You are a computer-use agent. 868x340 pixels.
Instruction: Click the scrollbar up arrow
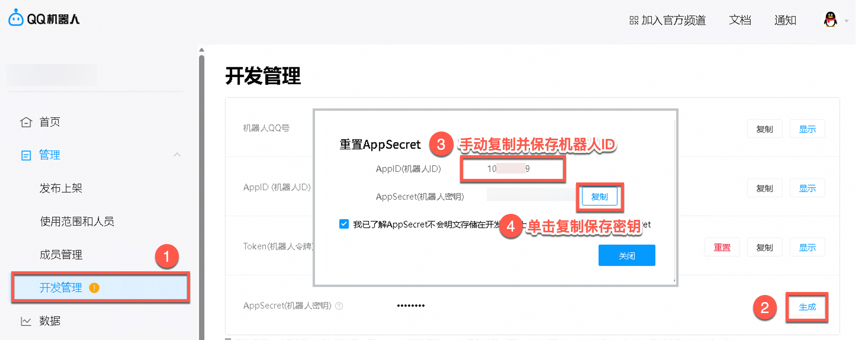pos(202,50)
